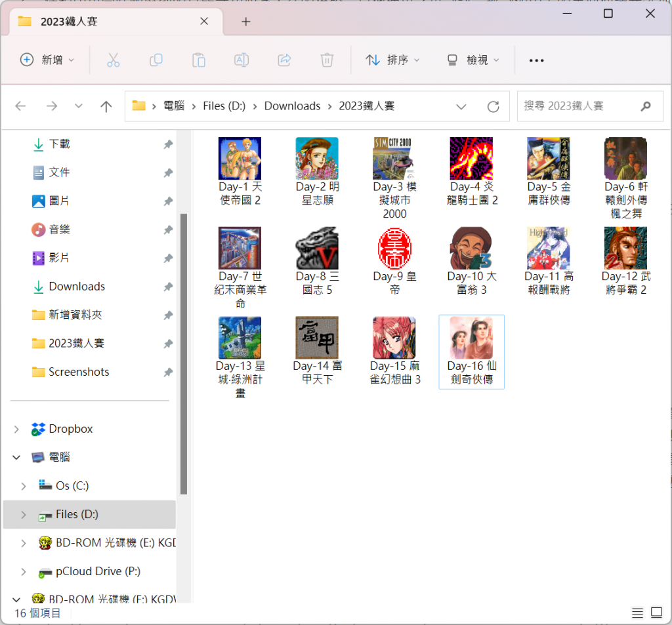The width and height of the screenshot is (672, 625).
Task: Click the Paste clipboard icon
Action: pyautogui.click(x=199, y=60)
